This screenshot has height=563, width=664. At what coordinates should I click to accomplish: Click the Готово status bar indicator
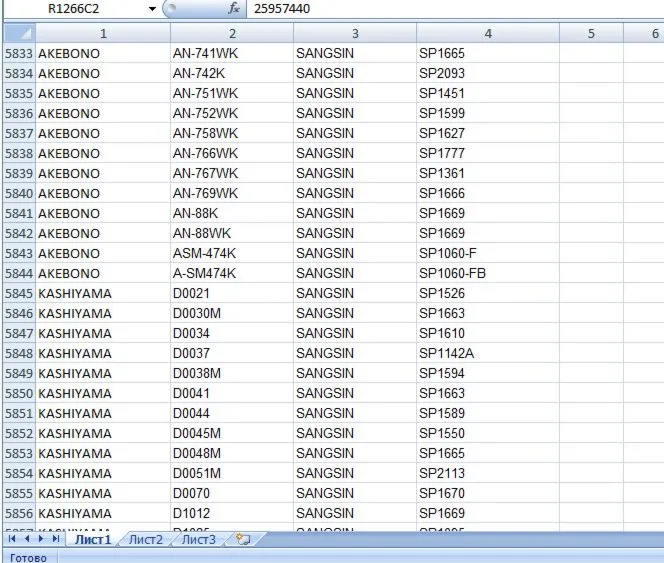tap(28, 557)
